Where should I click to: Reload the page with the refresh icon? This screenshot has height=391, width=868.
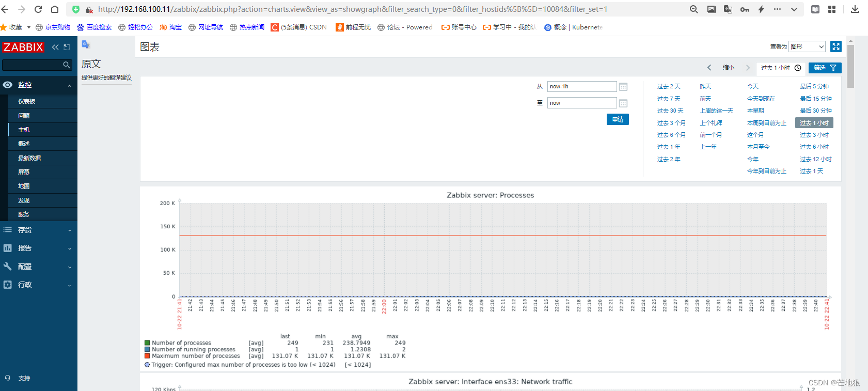(x=38, y=9)
